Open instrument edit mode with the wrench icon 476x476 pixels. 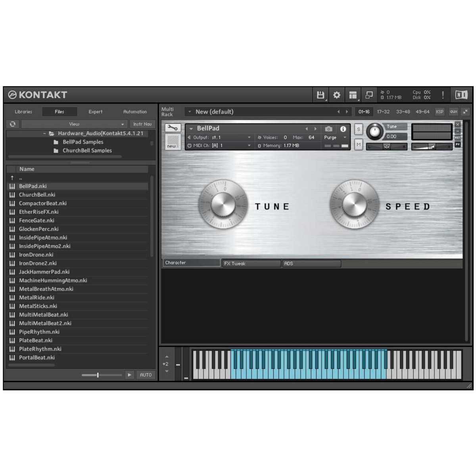point(173,128)
